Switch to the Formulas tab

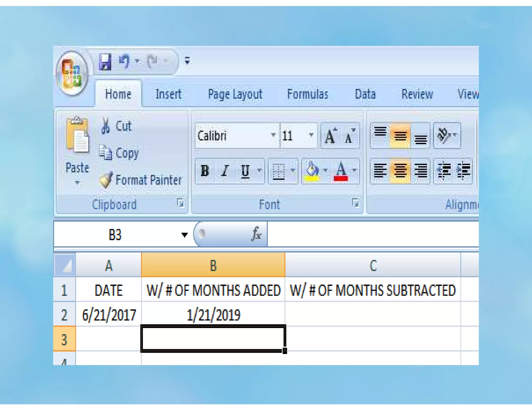307,94
